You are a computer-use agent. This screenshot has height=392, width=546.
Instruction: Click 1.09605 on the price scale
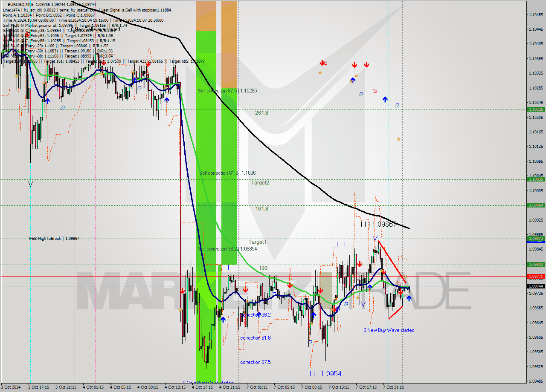(536, 337)
